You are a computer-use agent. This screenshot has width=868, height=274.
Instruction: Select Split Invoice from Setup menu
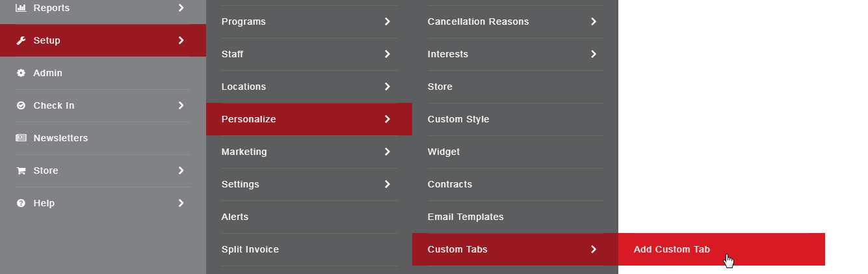click(x=250, y=249)
